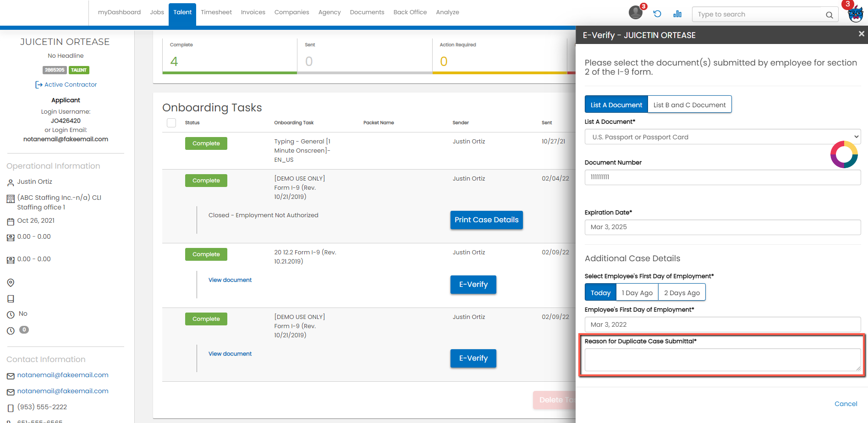Click the location pin icon in sidebar
This screenshot has width=868, height=423.
click(11, 283)
